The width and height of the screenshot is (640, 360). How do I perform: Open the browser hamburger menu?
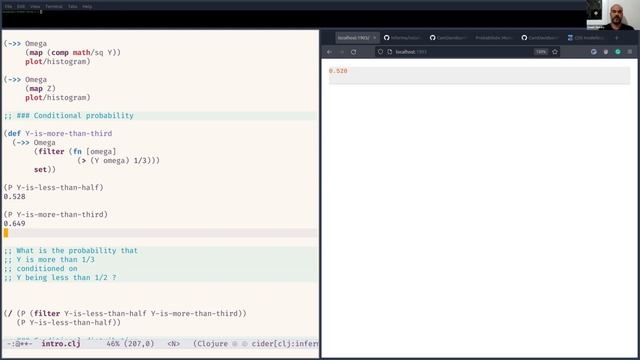point(630,52)
